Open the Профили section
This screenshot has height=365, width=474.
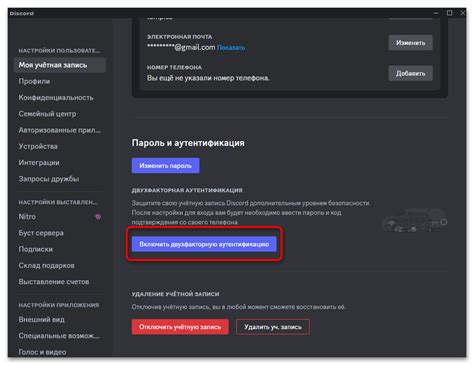click(x=34, y=81)
